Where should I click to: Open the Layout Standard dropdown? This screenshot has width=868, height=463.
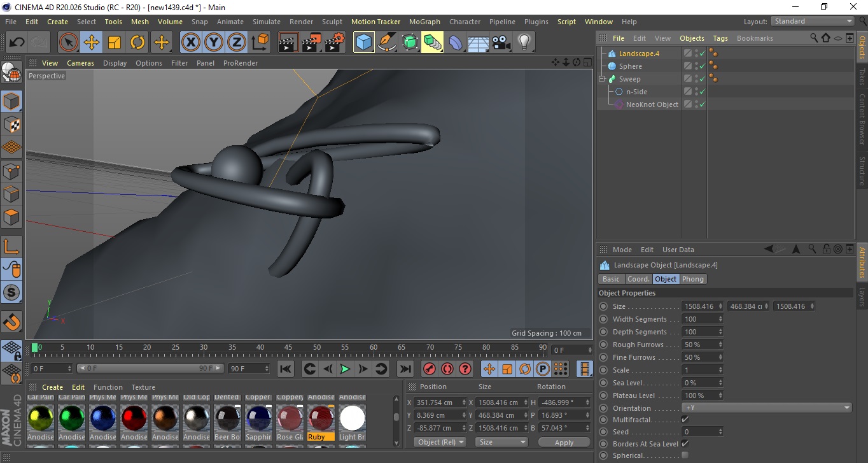pos(812,22)
